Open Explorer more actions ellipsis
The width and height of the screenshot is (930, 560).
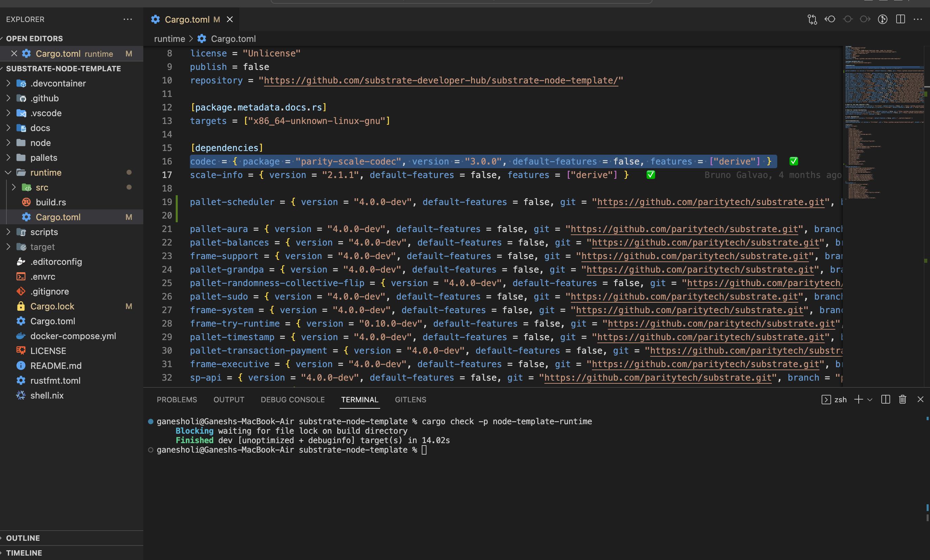[128, 19]
